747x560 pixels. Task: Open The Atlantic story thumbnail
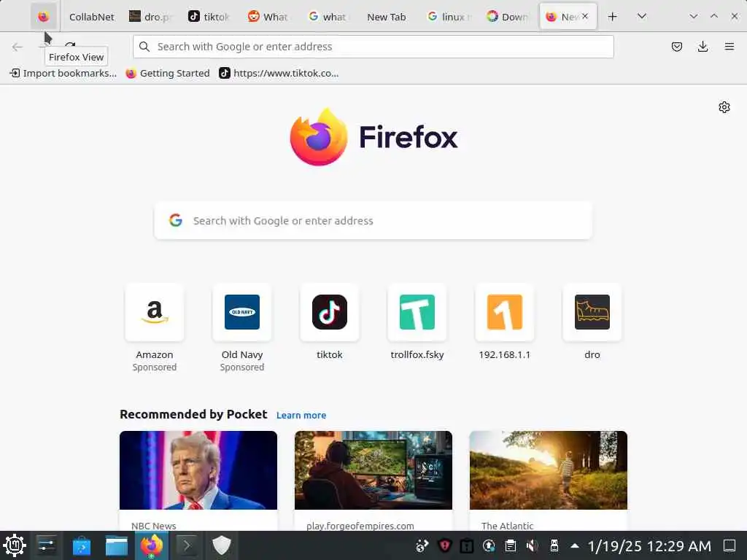[549, 470]
